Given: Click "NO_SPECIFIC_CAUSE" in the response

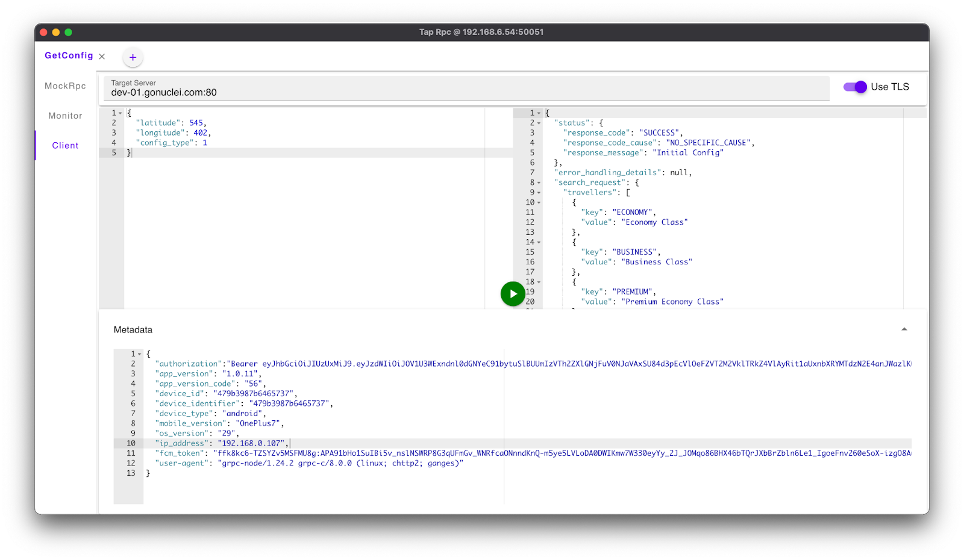Looking at the screenshot, I should coord(708,143).
